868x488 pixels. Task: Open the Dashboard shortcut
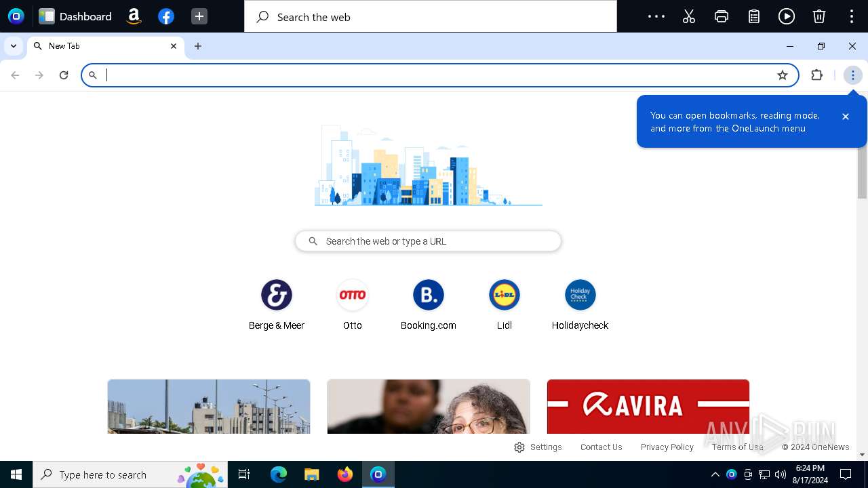click(75, 16)
